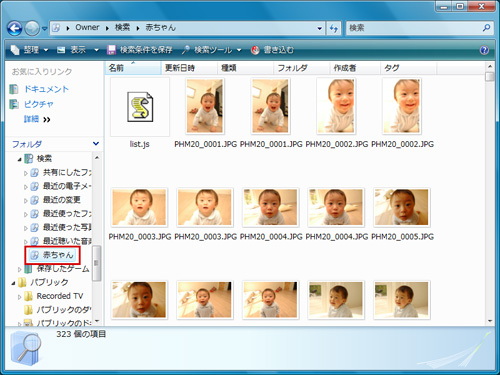The height and width of the screenshot is (375, 500).
Task: Collapse the フォルダ pane chevron
Action: click(x=96, y=144)
